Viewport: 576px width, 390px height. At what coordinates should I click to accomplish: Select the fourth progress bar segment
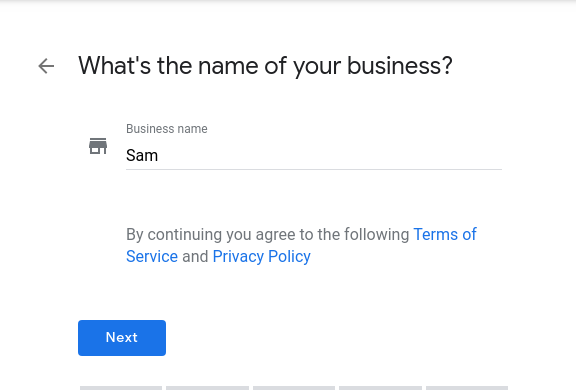(x=380, y=388)
